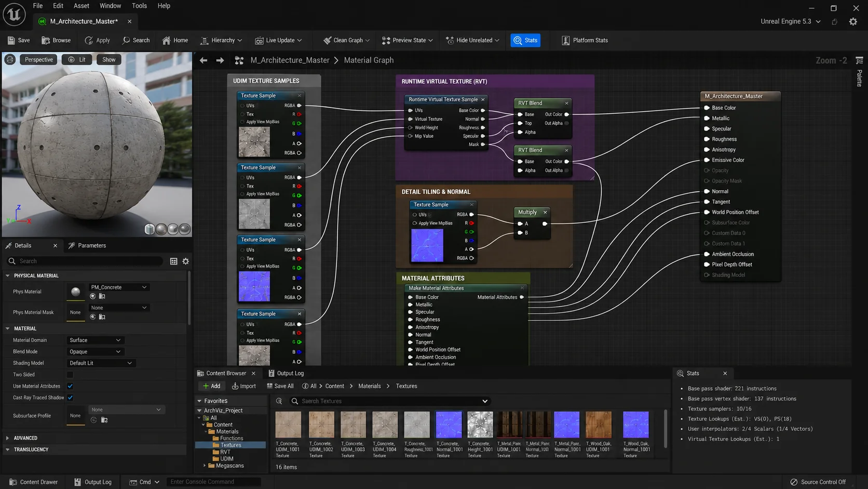Image resolution: width=868 pixels, height=489 pixels.
Task: Toggle Lit view mode button
Action: click(x=77, y=59)
